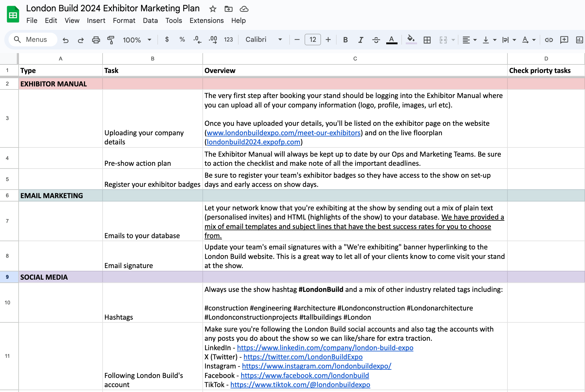This screenshot has width=585, height=392.
Task: Open the View menu
Action: click(72, 20)
